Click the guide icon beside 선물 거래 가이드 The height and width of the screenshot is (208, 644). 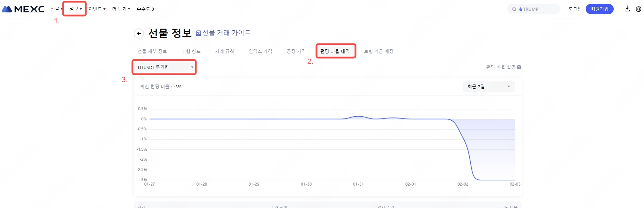(199, 33)
